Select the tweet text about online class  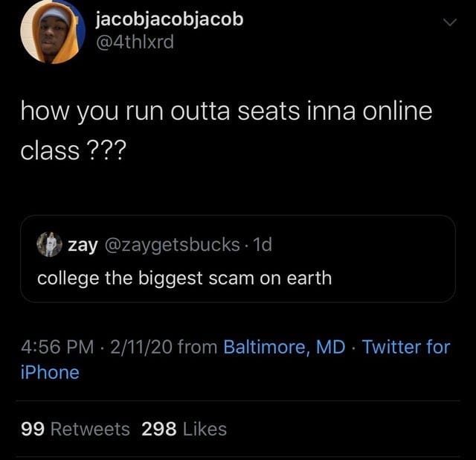click(x=226, y=131)
